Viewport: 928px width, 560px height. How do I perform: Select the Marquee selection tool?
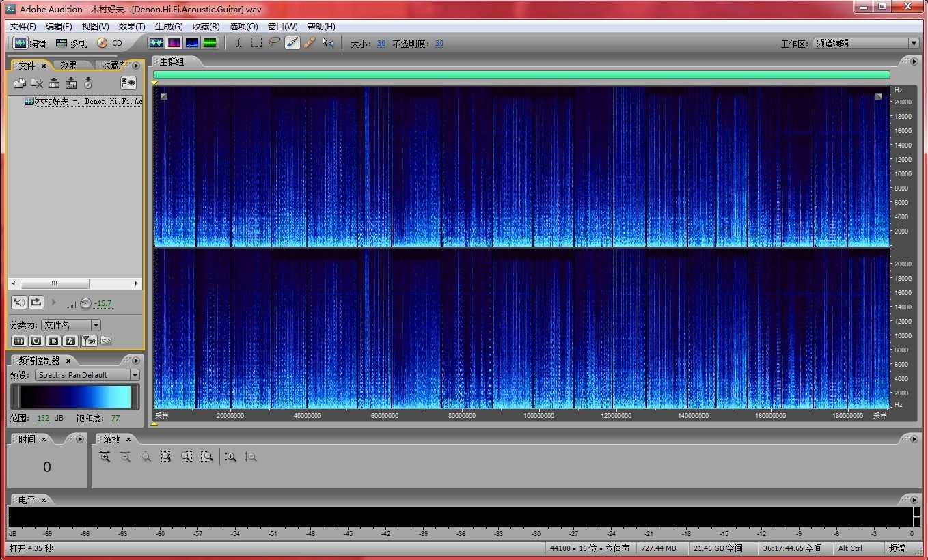point(256,43)
